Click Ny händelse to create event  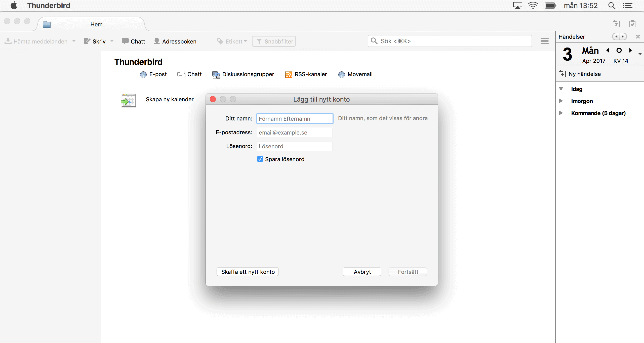580,74
